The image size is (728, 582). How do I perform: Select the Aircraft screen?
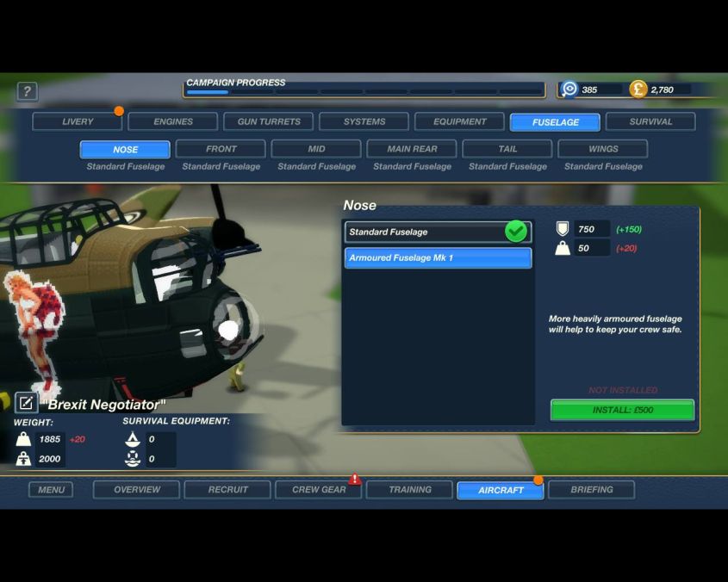click(501, 490)
